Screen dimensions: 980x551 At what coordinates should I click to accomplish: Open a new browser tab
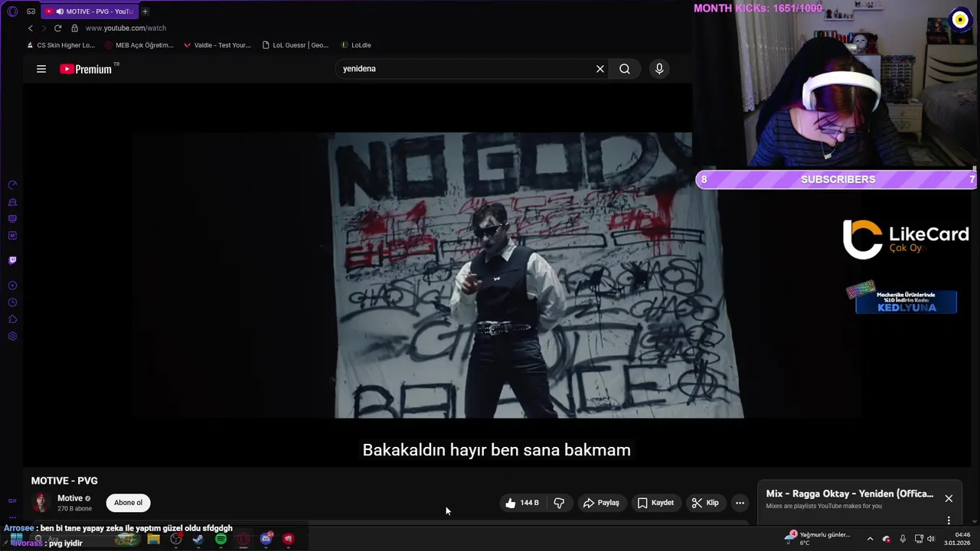[x=145, y=11]
